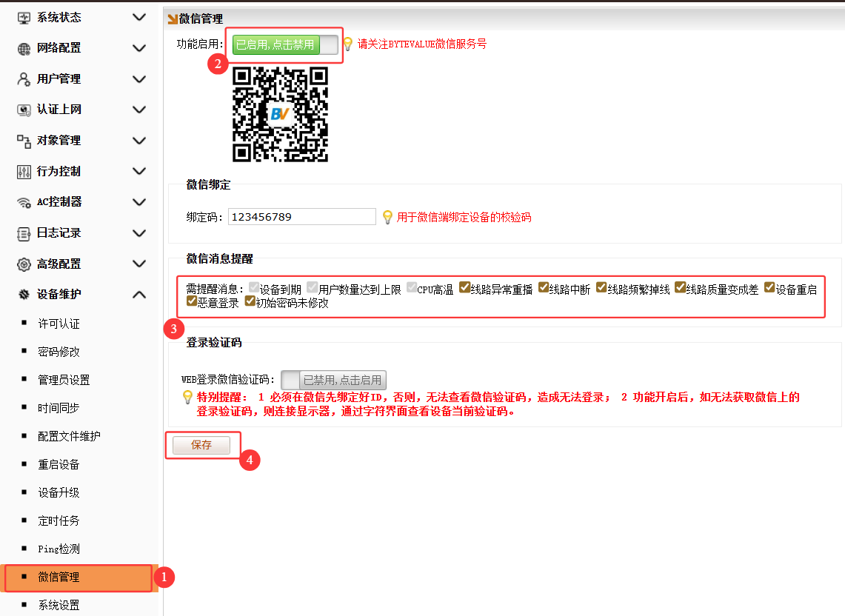Click the 系统状态 monitor icon
845x616 pixels.
pos(24,17)
